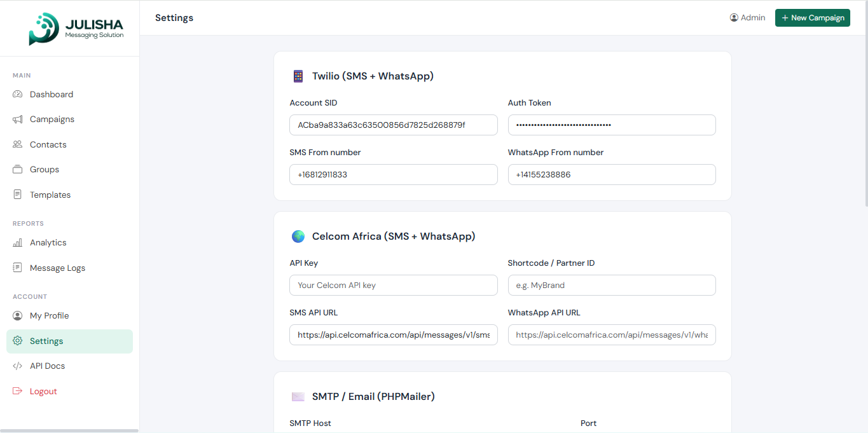Click the API Docs code icon
868x433 pixels.
pyautogui.click(x=18, y=366)
